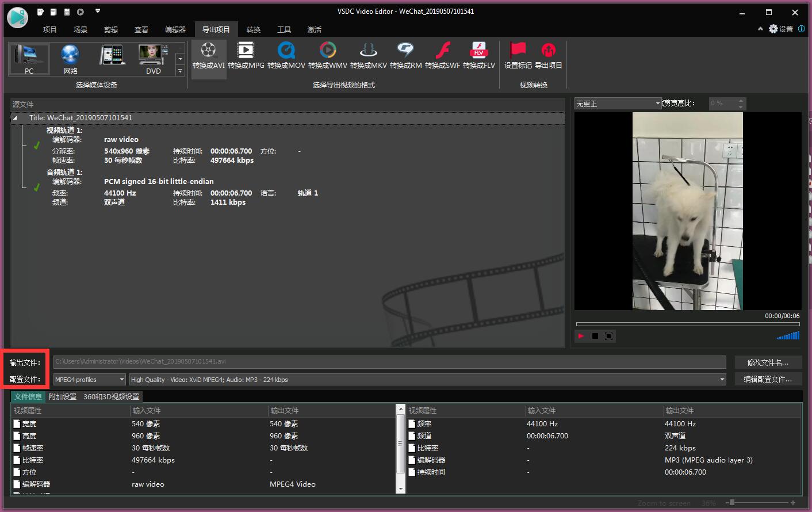
Task: Select 转换成MKV format
Action: pos(369,56)
